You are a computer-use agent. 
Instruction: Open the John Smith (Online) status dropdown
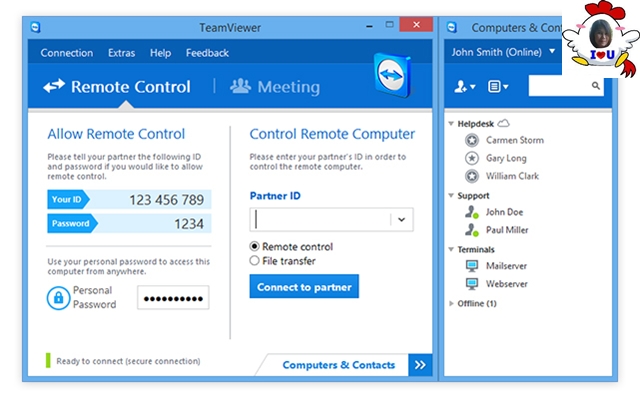tap(552, 51)
